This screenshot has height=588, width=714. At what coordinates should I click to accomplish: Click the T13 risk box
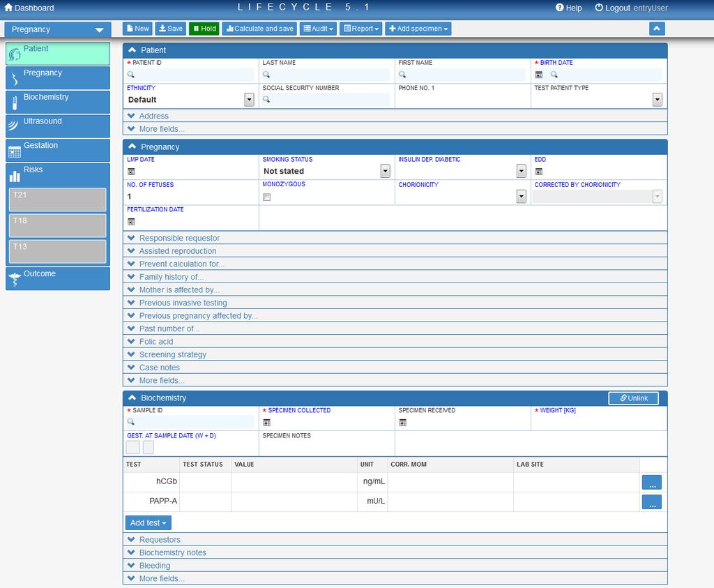click(58, 251)
